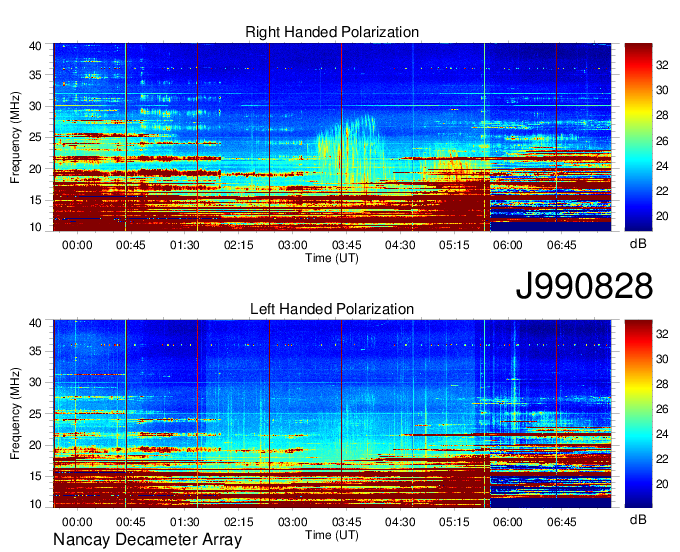Pick the 03:45 time tick on Left Handed plot
The width and height of the screenshot is (680, 552).
[x=347, y=522]
